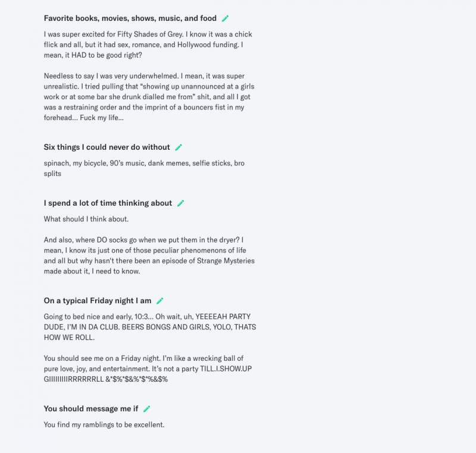
Task: Click pencil next to typical Friday night
Action: [x=160, y=301]
